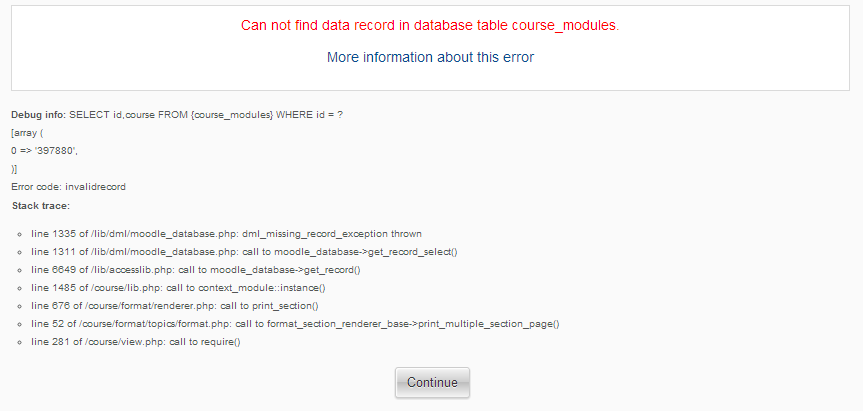Click the bullet icon beside line 281
Viewport: 863px width, 411px height.
(x=20, y=343)
